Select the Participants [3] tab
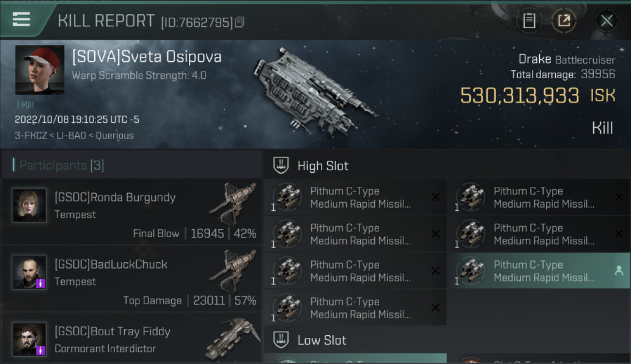This screenshot has height=364, width=631. click(62, 165)
